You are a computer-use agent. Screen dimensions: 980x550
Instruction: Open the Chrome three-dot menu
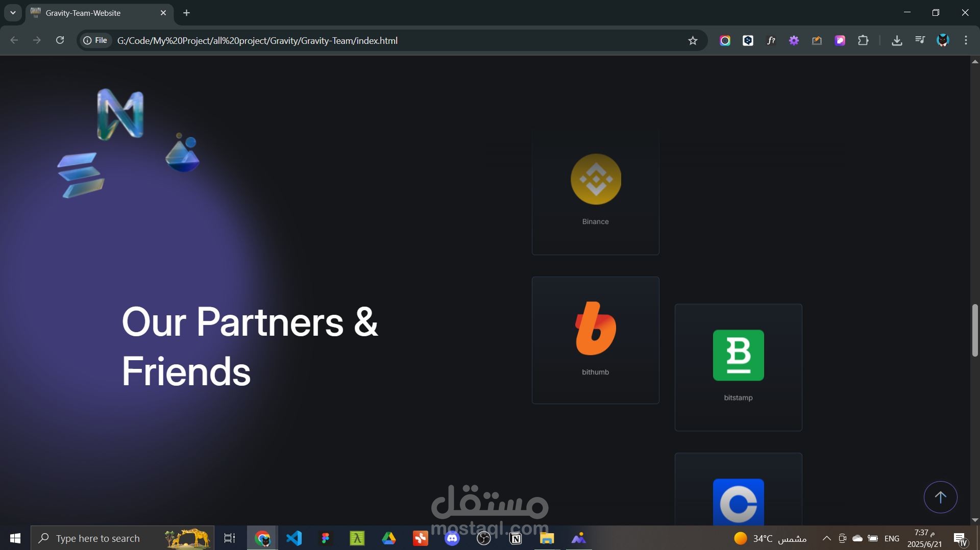tap(966, 40)
